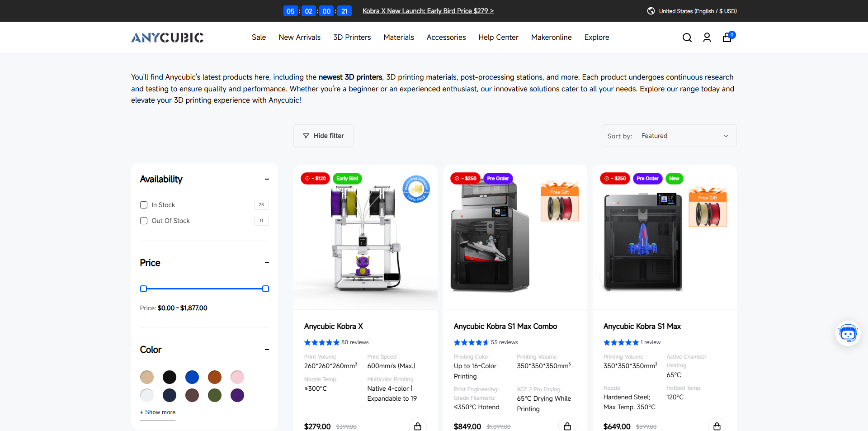This screenshot has width=868, height=431.
Task: Open the chat assistant bubble
Action: coord(848,333)
